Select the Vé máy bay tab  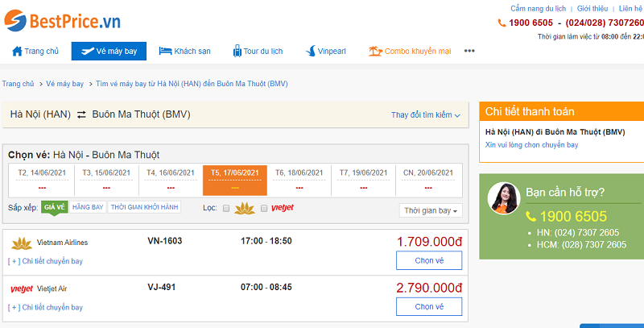(x=109, y=52)
